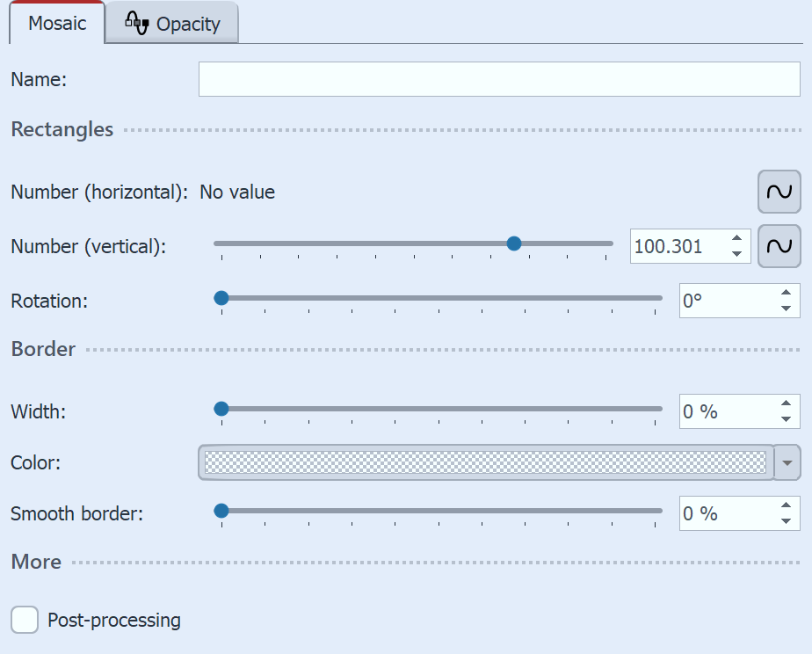Increment Number (vertical) with its up arrow
The width and height of the screenshot is (812, 654).
(x=738, y=239)
